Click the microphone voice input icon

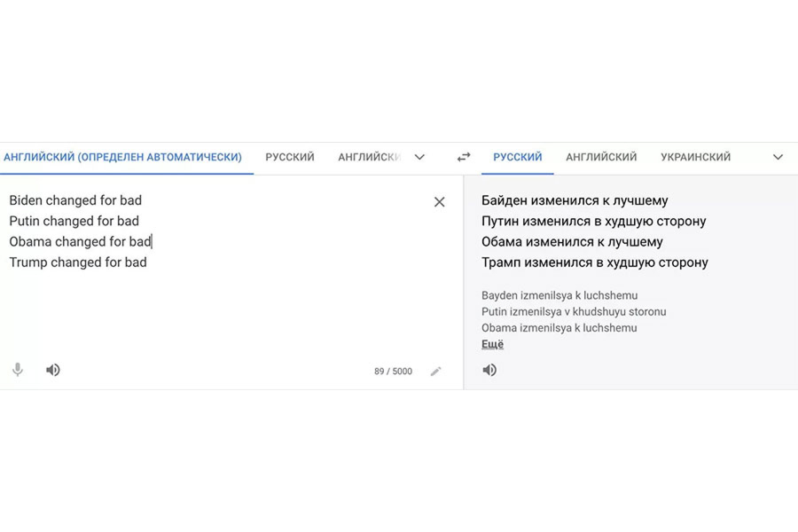pos(18,370)
